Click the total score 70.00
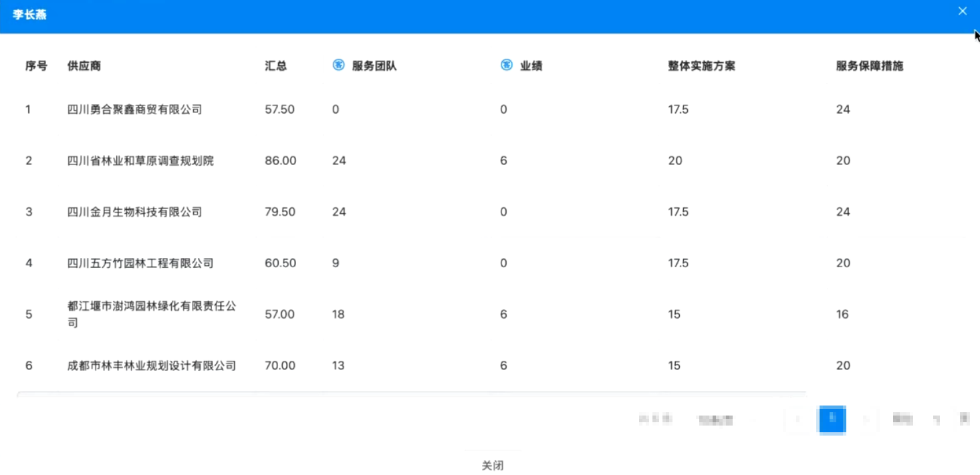The height and width of the screenshot is (475, 980). pyautogui.click(x=280, y=365)
